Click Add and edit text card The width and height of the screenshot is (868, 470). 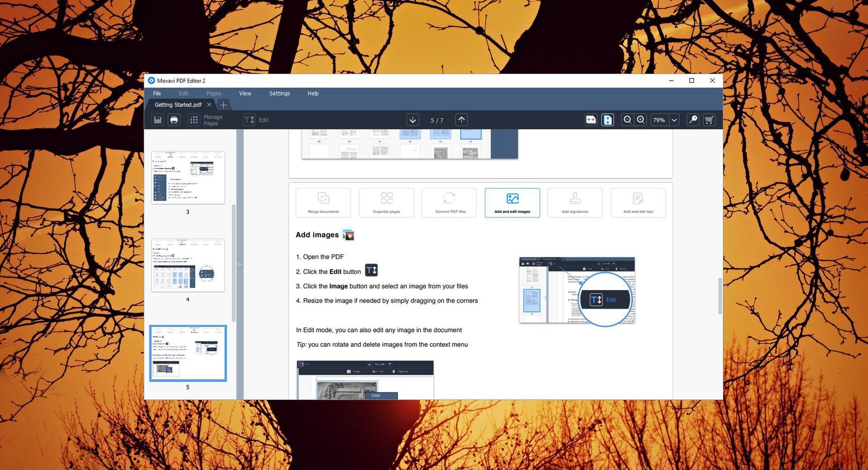(x=638, y=203)
